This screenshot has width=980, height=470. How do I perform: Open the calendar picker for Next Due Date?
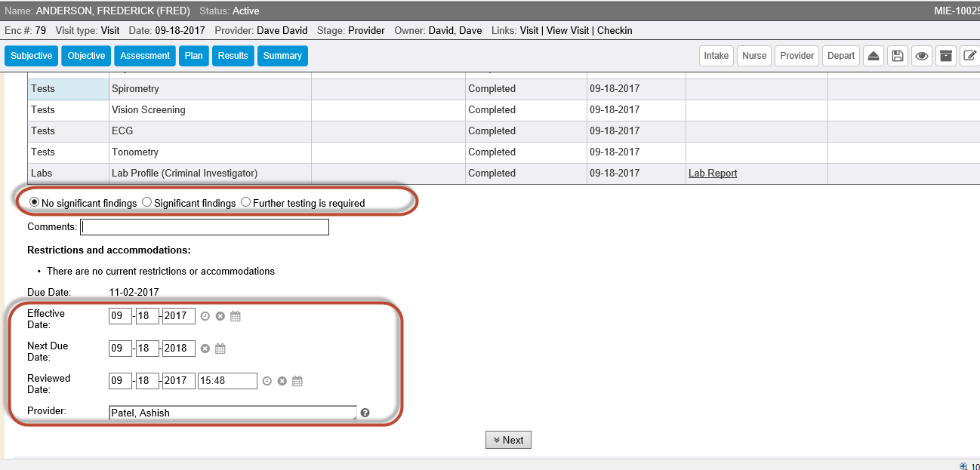(x=220, y=349)
